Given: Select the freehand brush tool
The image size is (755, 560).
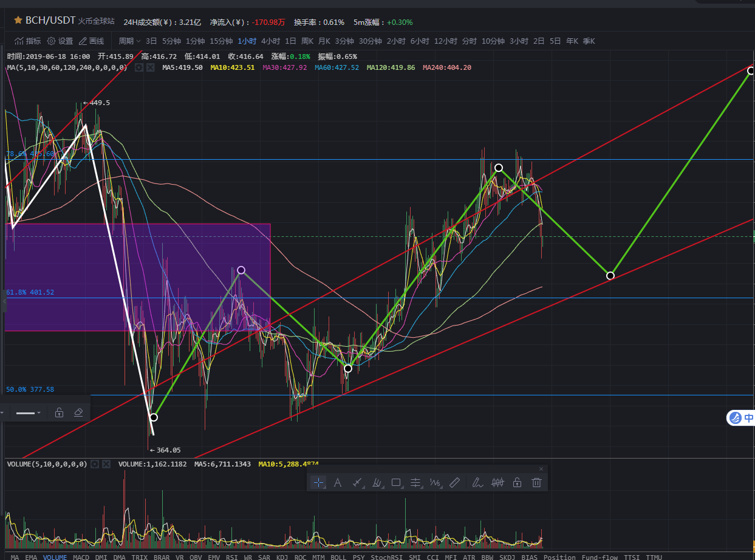Looking at the screenshot, I should pos(477,483).
